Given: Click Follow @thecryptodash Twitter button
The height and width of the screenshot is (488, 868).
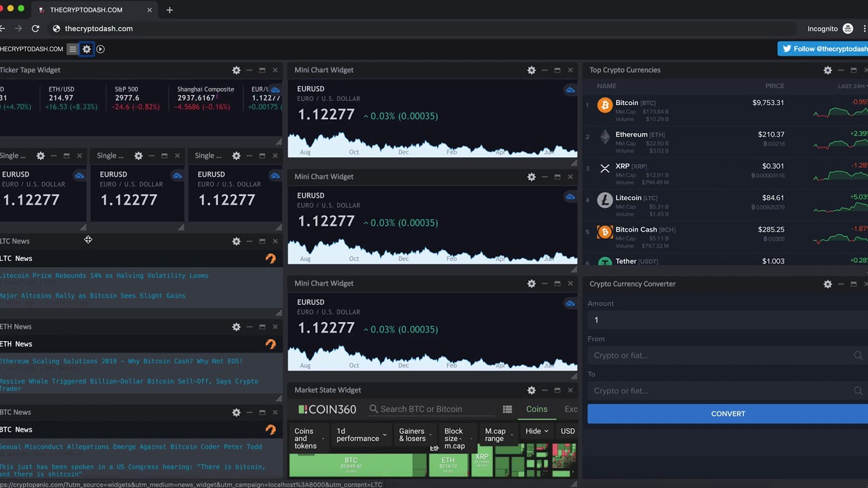Looking at the screenshot, I should click(x=823, y=49).
